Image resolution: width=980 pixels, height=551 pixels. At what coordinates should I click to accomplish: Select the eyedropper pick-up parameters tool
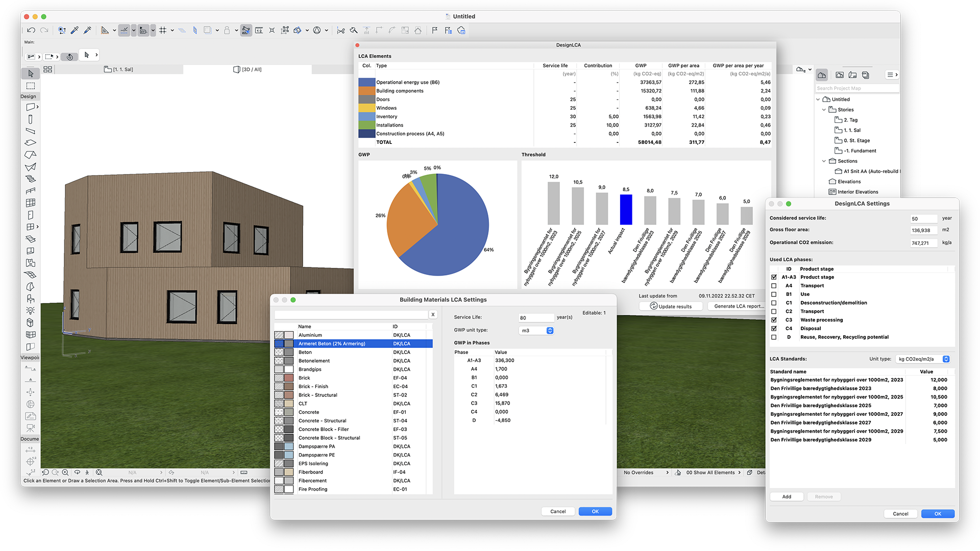pyautogui.click(x=75, y=31)
